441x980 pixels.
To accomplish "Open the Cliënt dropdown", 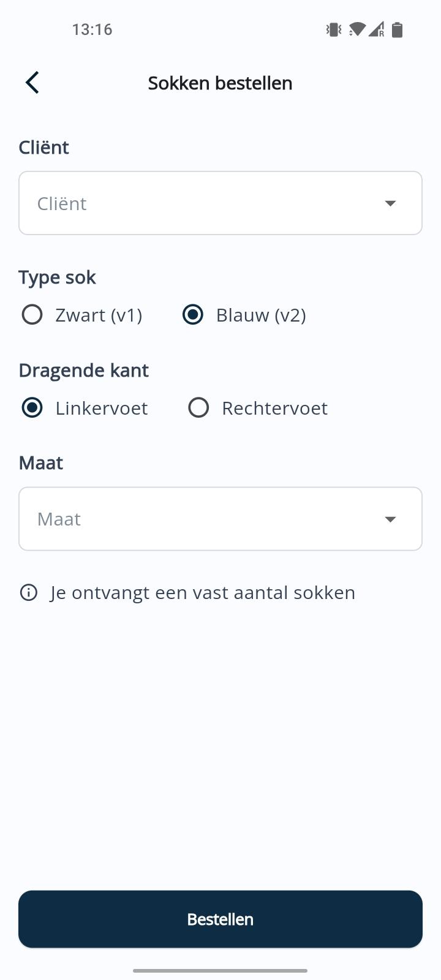I will click(202, 203).
